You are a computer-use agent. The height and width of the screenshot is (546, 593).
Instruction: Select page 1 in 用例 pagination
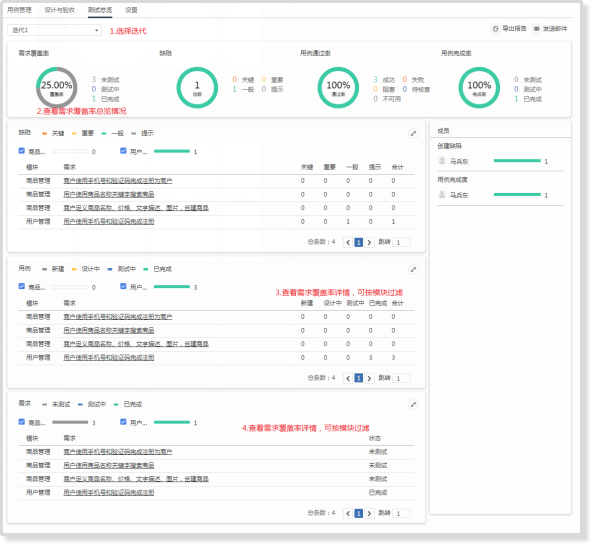[x=359, y=378]
